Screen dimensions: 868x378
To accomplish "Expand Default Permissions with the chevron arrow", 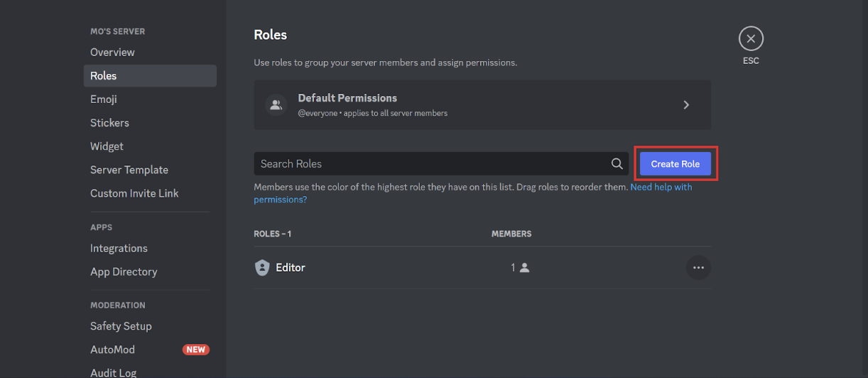I will [x=686, y=105].
